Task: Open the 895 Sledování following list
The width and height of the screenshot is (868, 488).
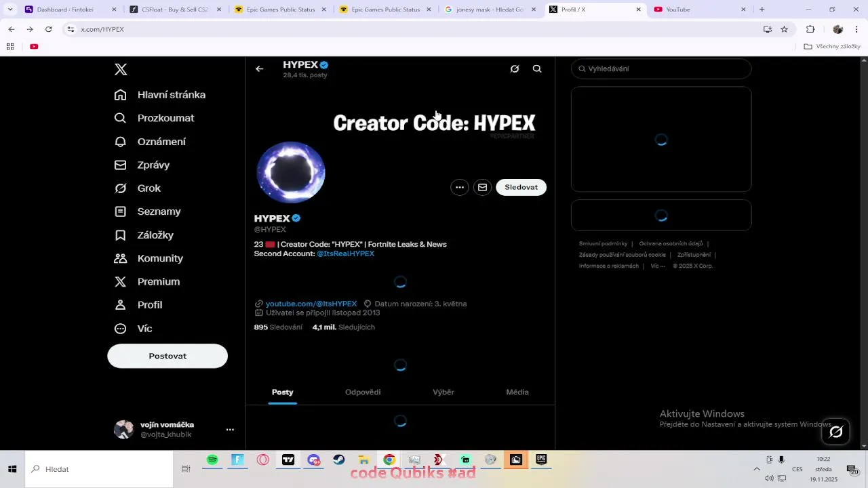Action: point(278,327)
